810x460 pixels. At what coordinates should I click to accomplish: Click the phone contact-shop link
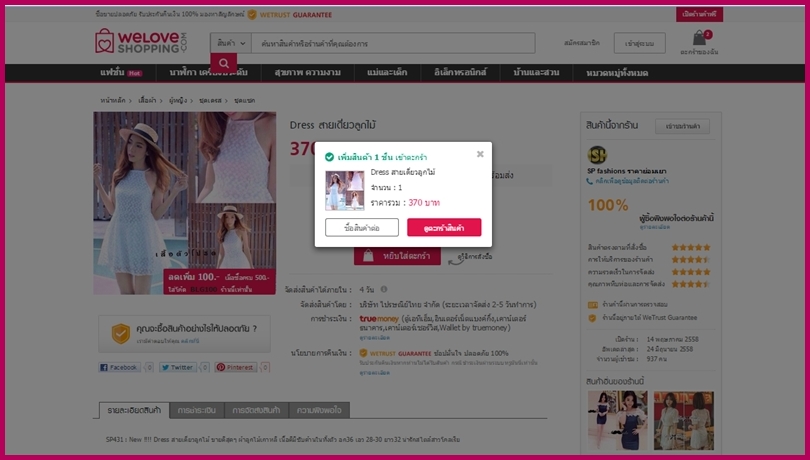(628, 181)
